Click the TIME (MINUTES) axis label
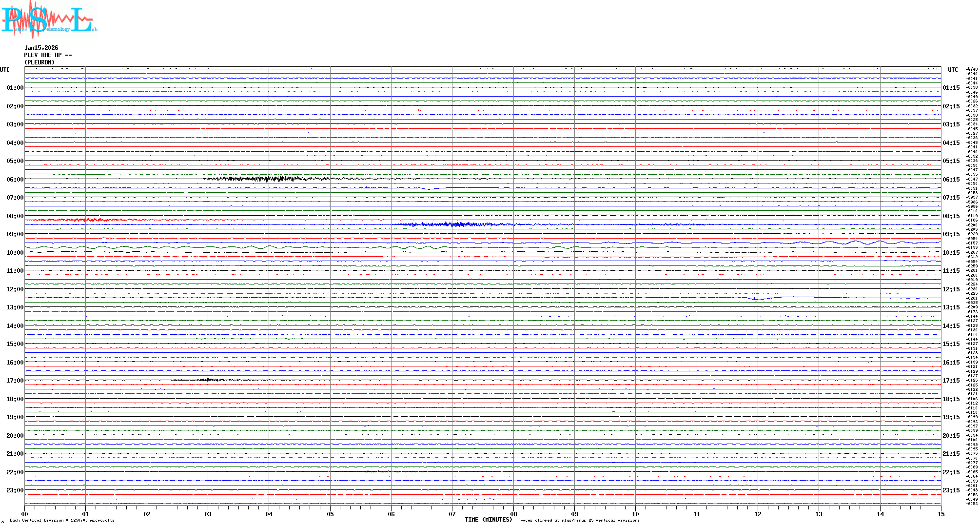 [488, 520]
